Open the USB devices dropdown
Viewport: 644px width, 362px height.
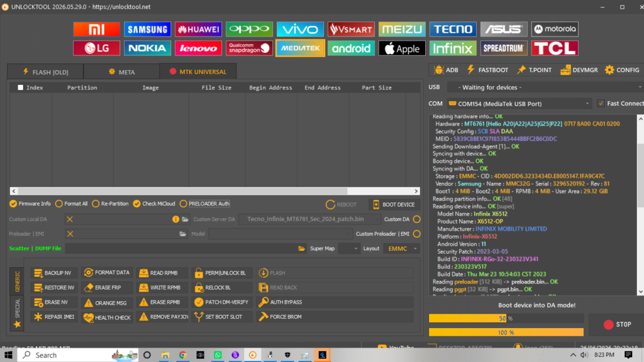click(x=545, y=87)
